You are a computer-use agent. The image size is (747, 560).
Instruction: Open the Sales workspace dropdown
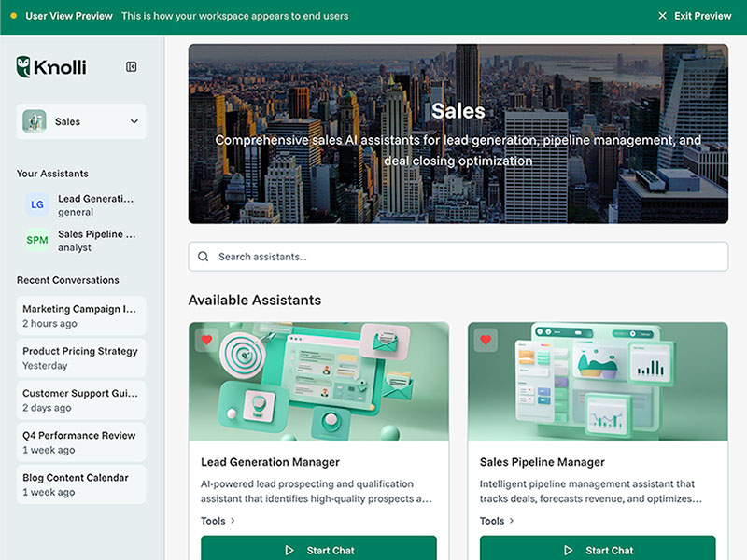[81, 121]
